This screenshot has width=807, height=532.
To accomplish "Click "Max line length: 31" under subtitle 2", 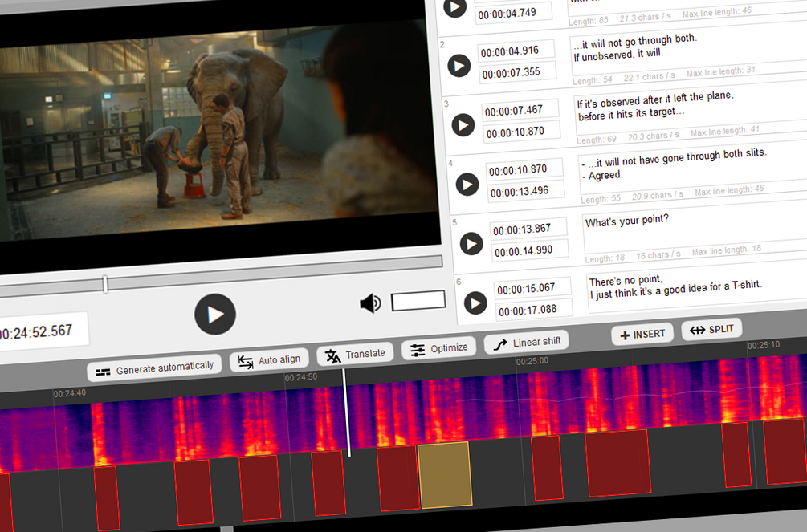I will point(720,71).
